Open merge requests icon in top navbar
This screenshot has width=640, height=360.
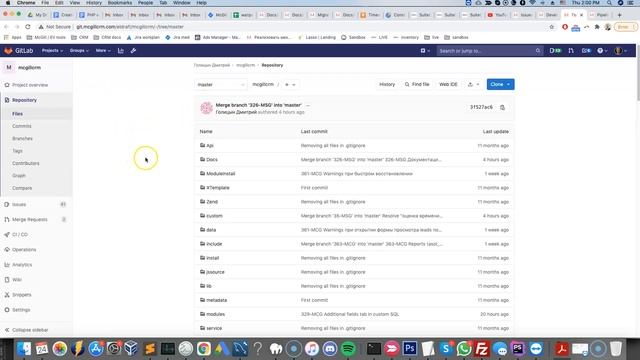pyautogui.click(x=571, y=51)
